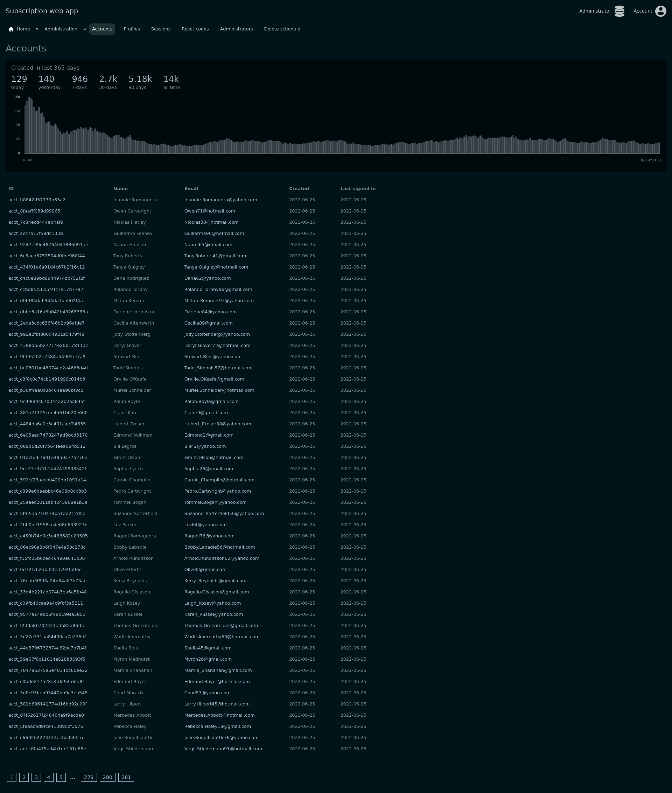The image size is (672, 793).
Task: Click Tony Roberts account row ID
Action: tap(47, 256)
